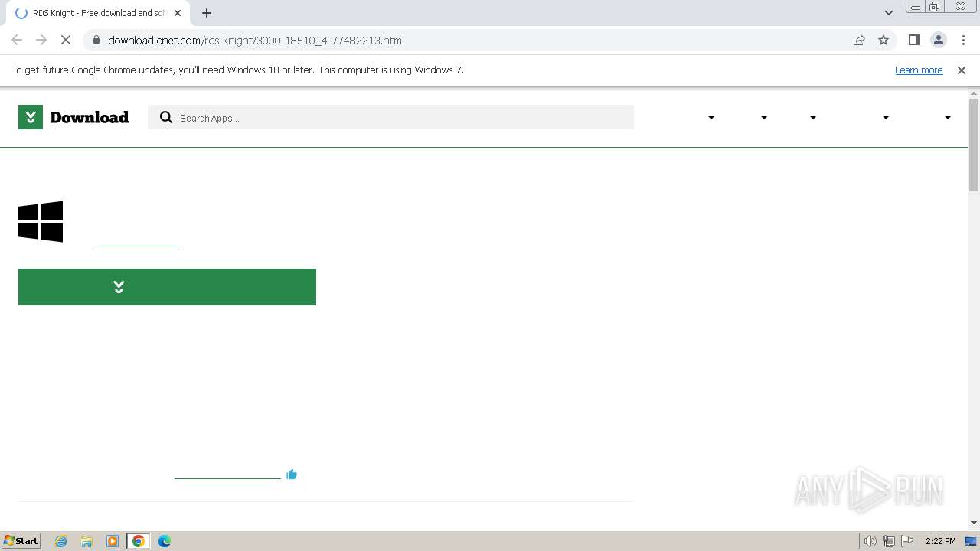
Task: Open the Learn more link
Action: click(919, 70)
